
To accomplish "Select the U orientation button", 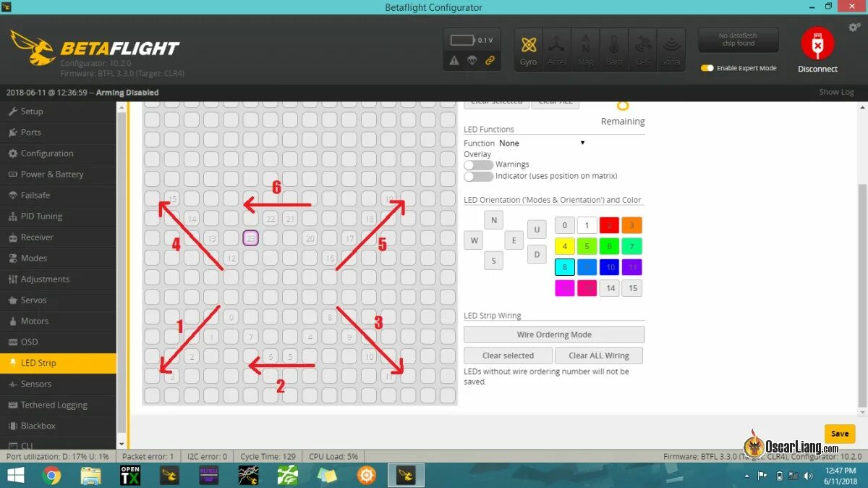I will [537, 230].
